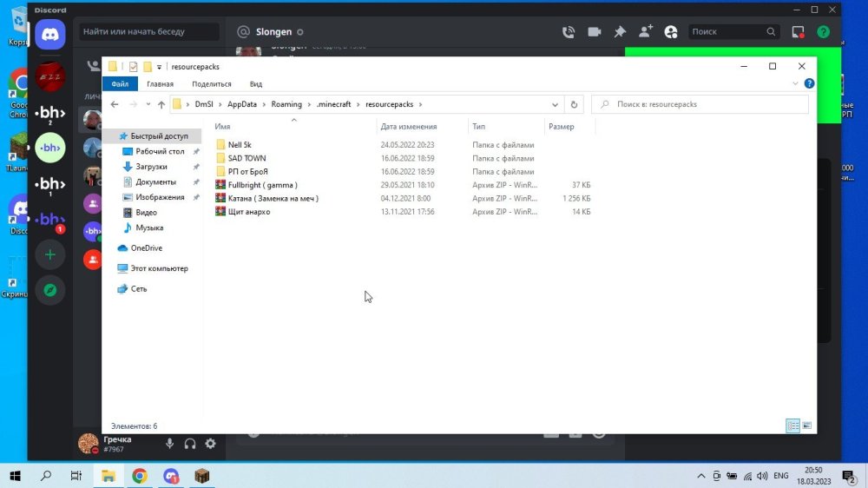The width and height of the screenshot is (868, 488).
Task: Open Этот компьютер in navigation pane
Action: (x=159, y=268)
